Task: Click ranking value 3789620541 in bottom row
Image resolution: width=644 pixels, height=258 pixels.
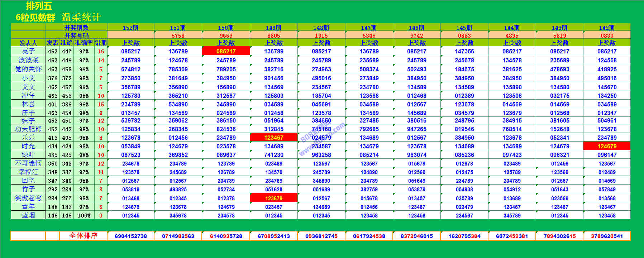Action: pos(607,236)
